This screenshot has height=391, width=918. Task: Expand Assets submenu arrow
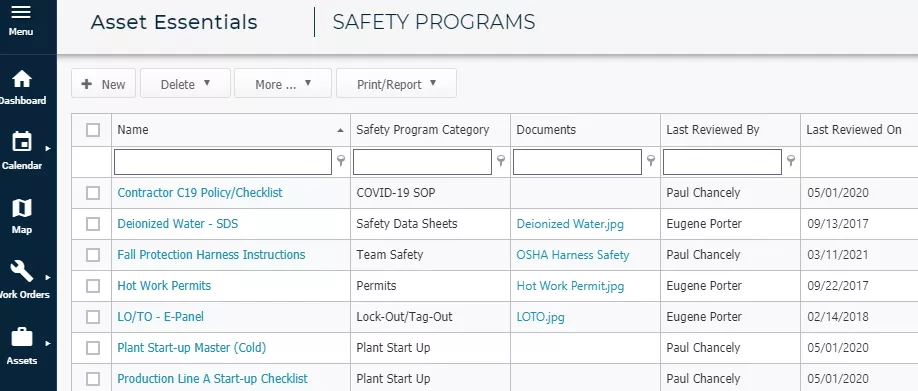(x=48, y=343)
